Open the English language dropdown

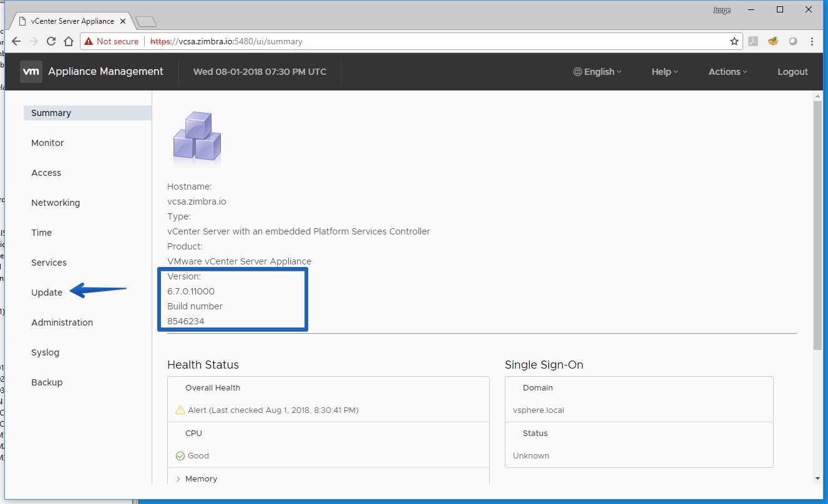coord(597,72)
